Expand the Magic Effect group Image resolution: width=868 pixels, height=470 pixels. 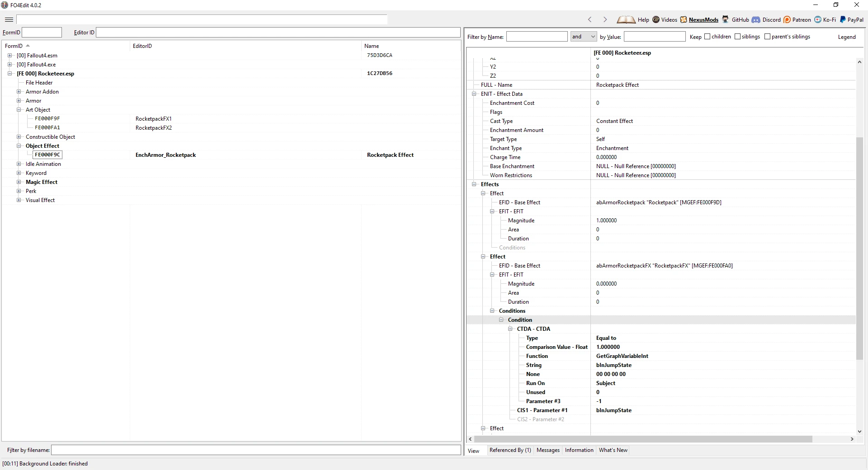tap(19, 182)
